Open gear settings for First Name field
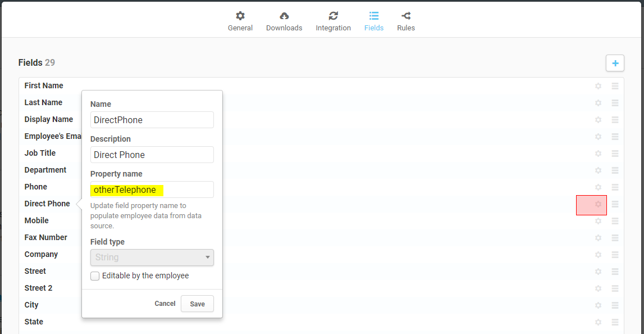This screenshot has width=644, height=334. (x=598, y=86)
